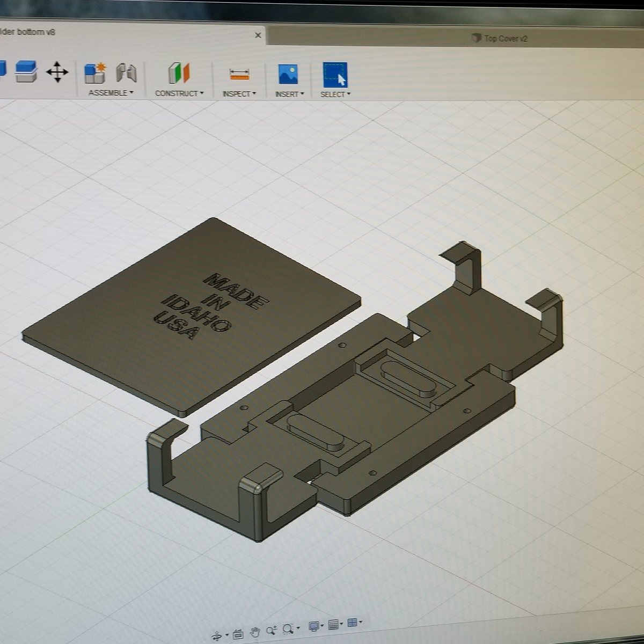This screenshot has height=644, width=644.
Task: Click the Look At navigation icon
Action: point(239,635)
